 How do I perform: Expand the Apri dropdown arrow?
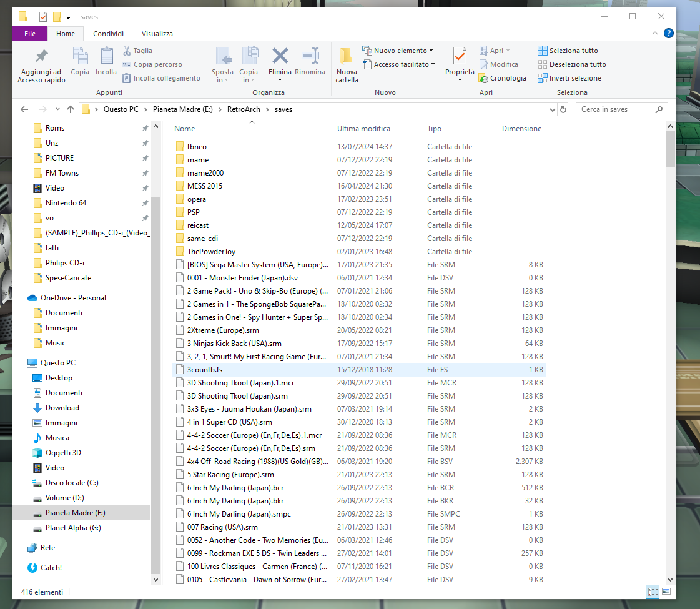click(508, 51)
